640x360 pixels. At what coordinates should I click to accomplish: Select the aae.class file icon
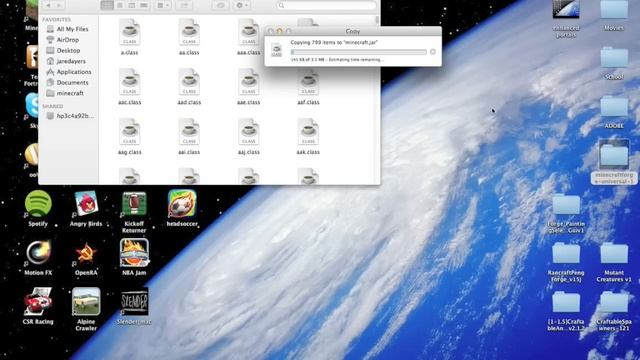click(249, 82)
